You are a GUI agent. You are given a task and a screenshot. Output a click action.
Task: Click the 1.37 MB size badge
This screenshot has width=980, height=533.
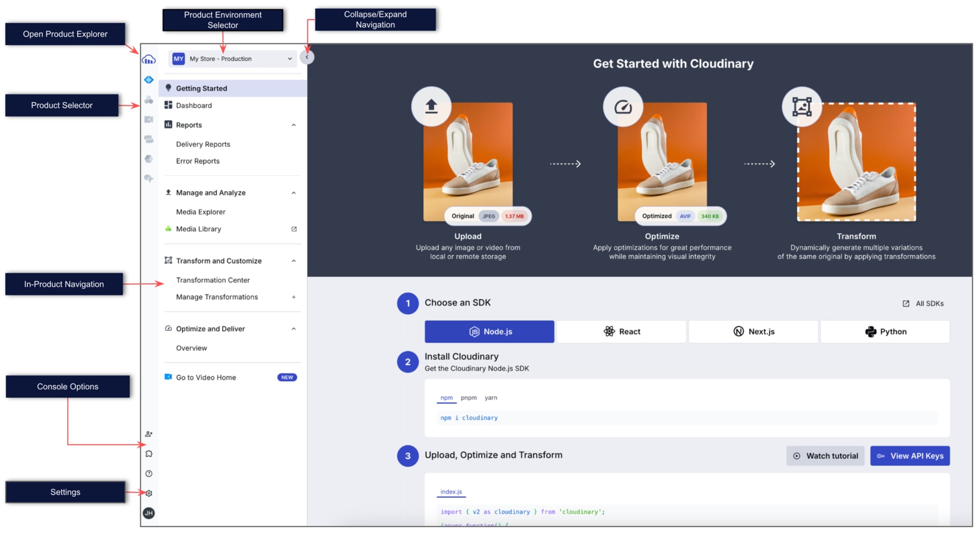514,216
